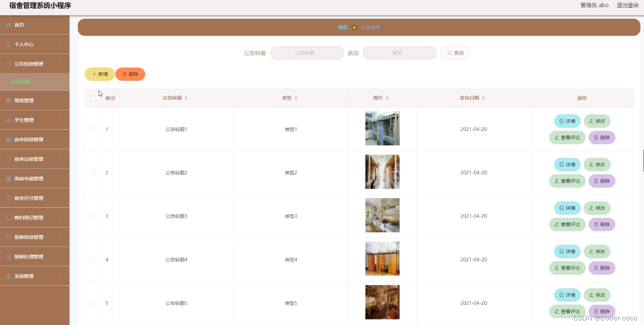Click the 公告标题 search input field
The height and width of the screenshot is (325, 644).
[x=307, y=53]
